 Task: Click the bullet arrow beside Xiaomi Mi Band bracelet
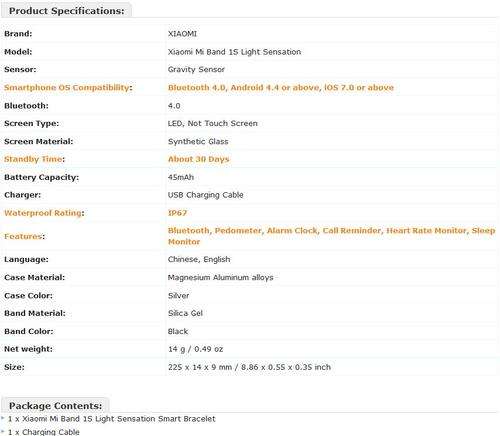3,418
